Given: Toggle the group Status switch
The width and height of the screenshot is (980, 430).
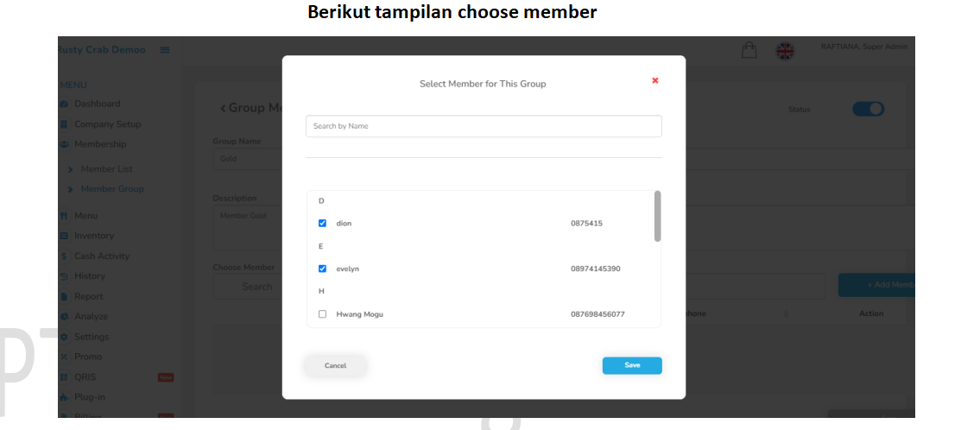Looking at the screenshot, I should click(x=868, y=109).
